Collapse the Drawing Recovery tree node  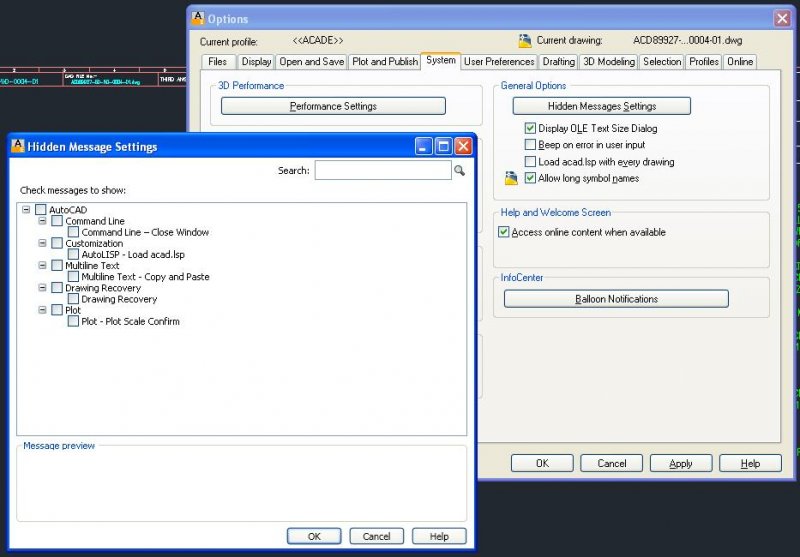click(42, 288)
